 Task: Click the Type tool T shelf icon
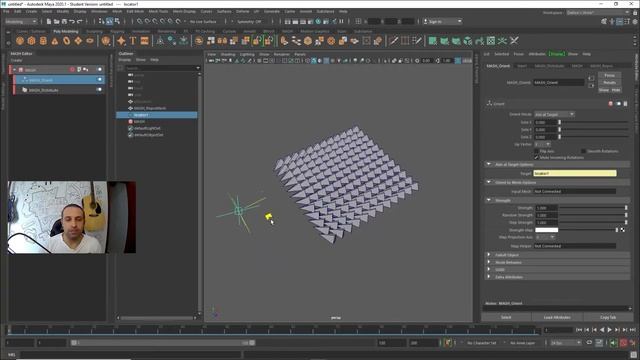pos(133,41)
